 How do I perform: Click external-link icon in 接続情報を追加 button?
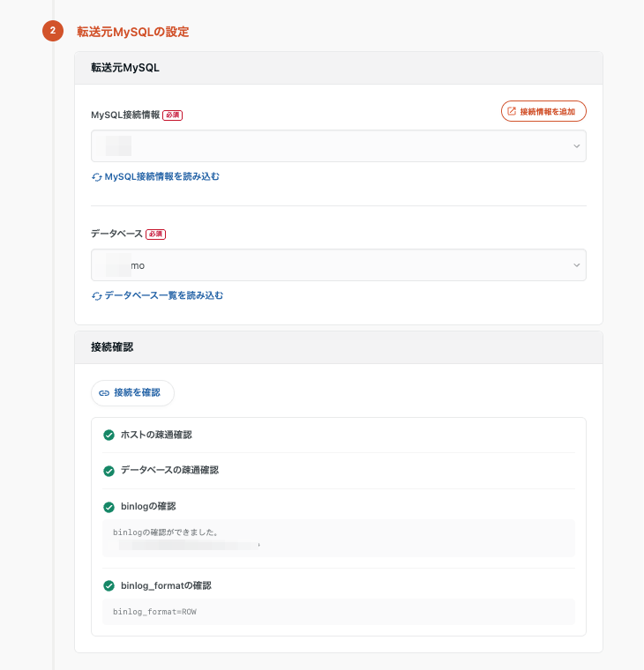tap(512, 111)
